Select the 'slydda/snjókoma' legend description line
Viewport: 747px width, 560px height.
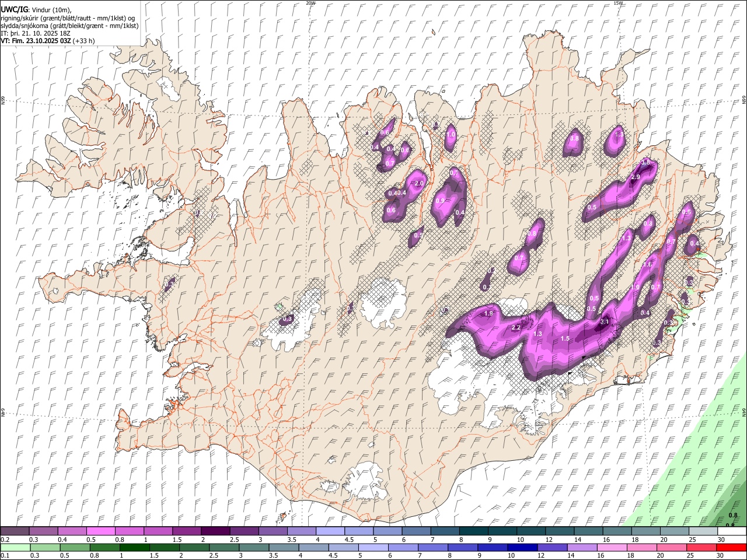(70, 26)
